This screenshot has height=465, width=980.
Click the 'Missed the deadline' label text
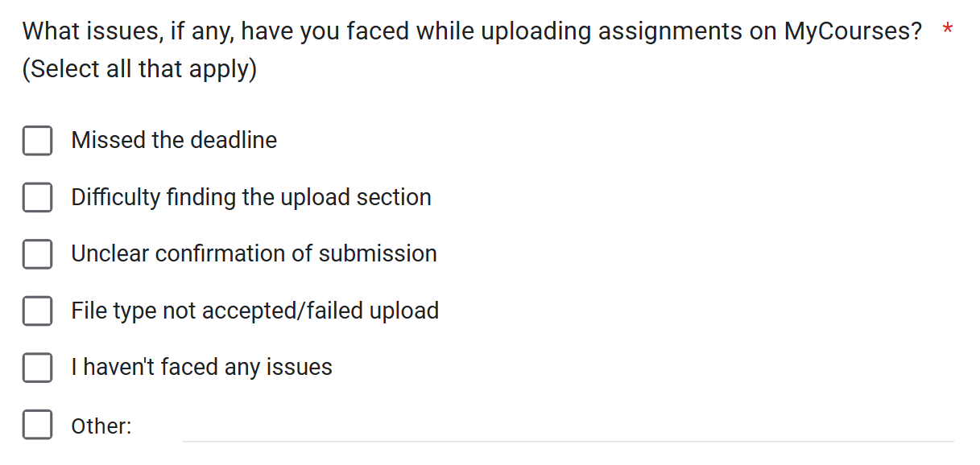tap(174, 141)
